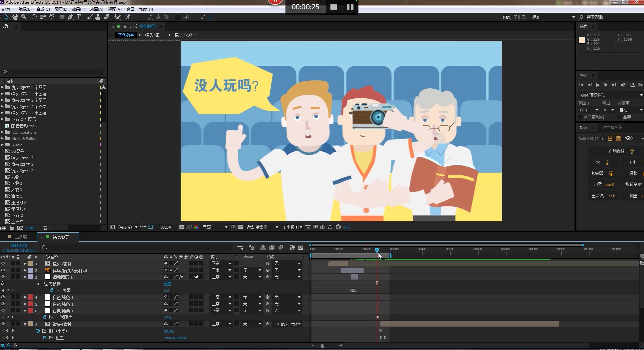Open the Graph Editor in the timeline
Viewport: 644px width, 350px height.
(301, 247)
